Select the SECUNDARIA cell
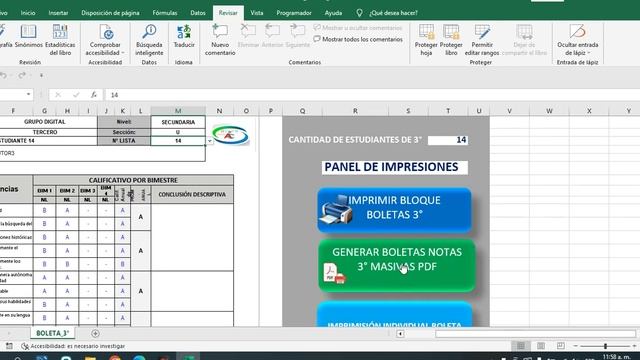Screen dimensions: 640x360 click(178, 122)
